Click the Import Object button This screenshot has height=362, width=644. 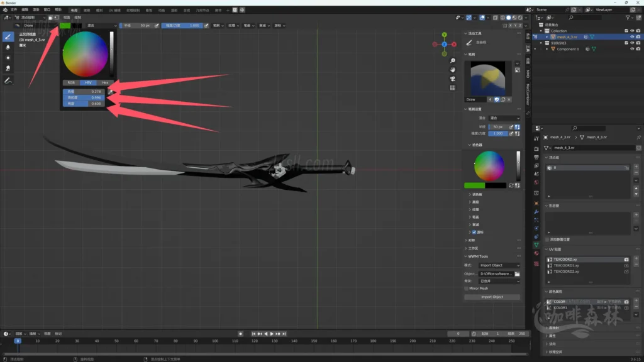(x=492, y=297)
